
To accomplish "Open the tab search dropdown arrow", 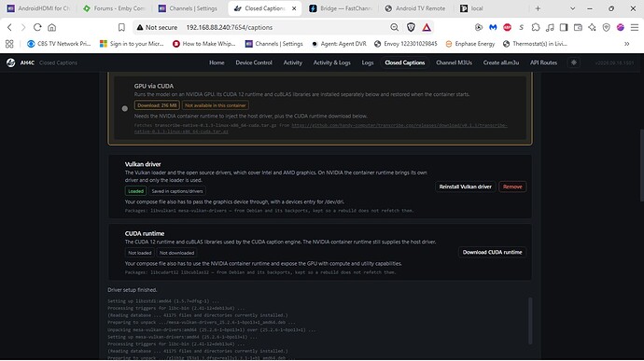I will click(x=572, y=8).
